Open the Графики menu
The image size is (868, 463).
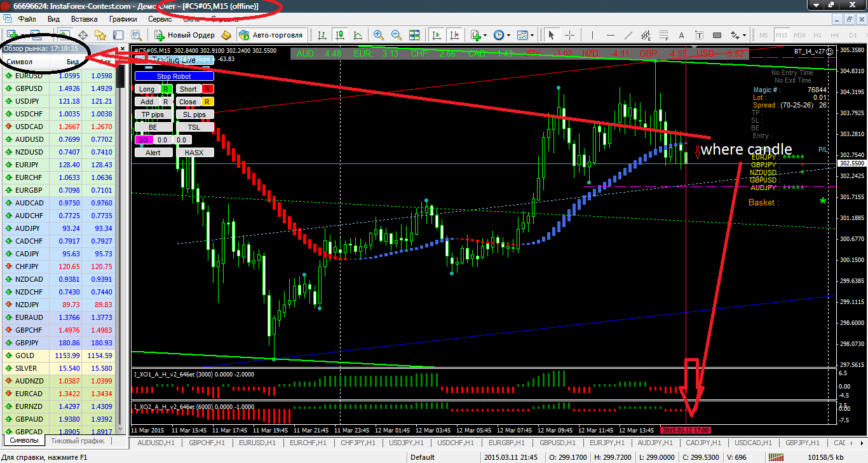123,19
